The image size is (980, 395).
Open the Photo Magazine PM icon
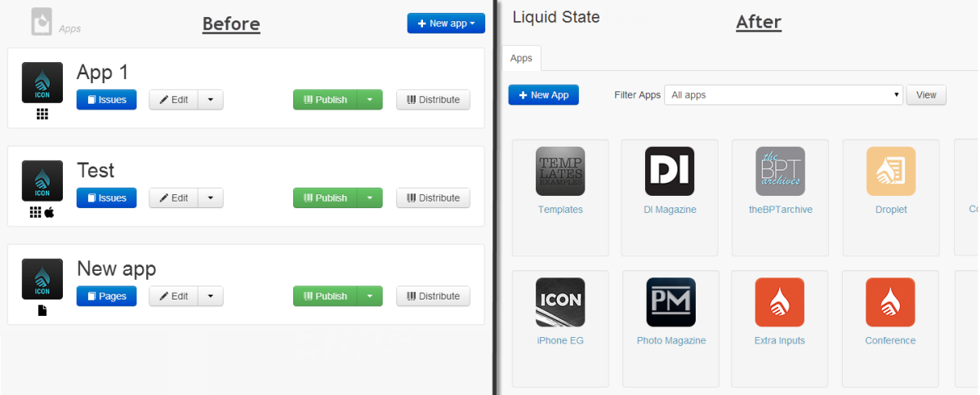point(671,302)
